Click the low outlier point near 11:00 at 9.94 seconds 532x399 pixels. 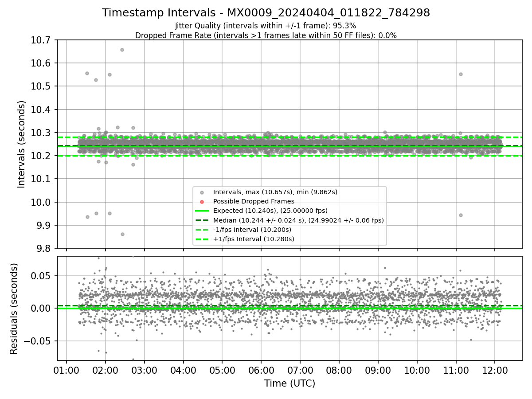tap(461, 215)
